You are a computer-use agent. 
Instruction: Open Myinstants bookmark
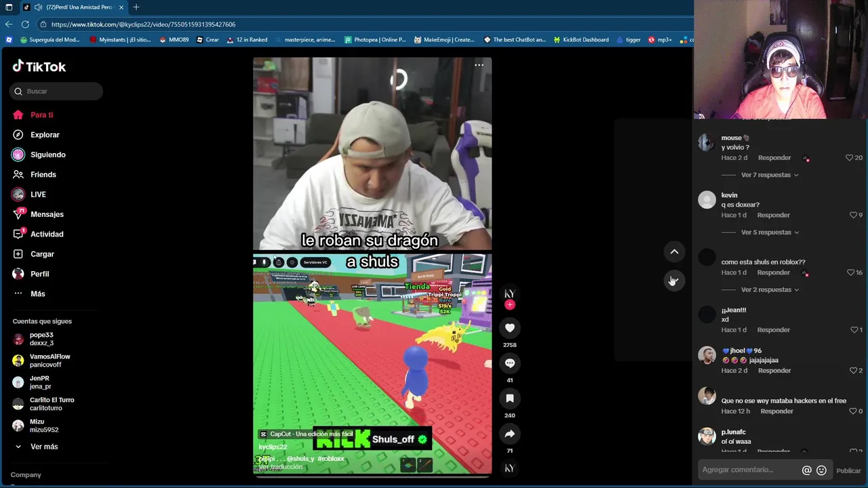point(120,40)
